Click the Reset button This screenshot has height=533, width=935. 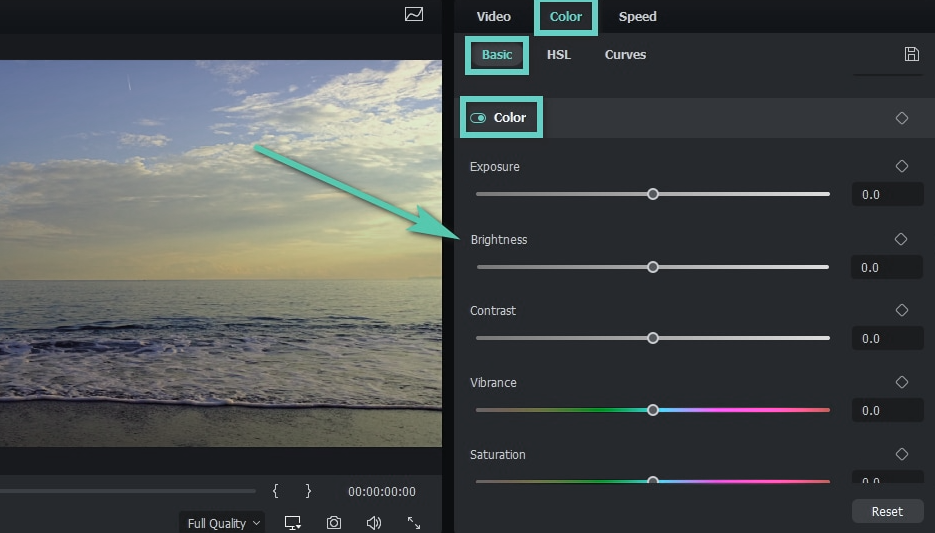point(887,512)
